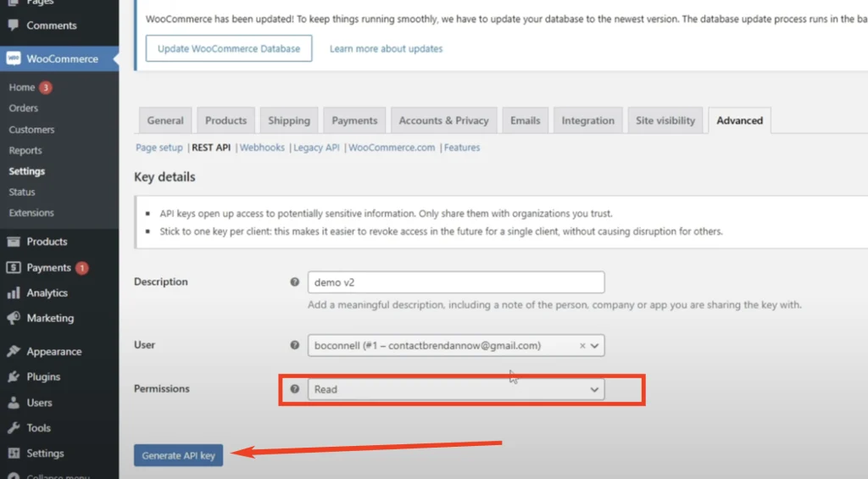Click the Users person icon

coord(14,403)
